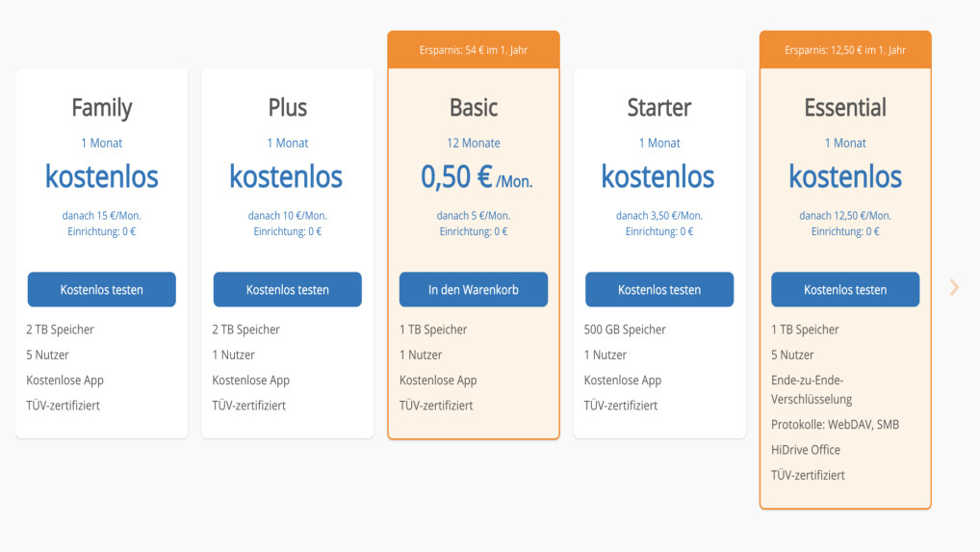Click 'Protokolle: WebDAV, SMB' feature
Image resolution: width=980 pixels, height=552 pixels.
coord(835,425)
